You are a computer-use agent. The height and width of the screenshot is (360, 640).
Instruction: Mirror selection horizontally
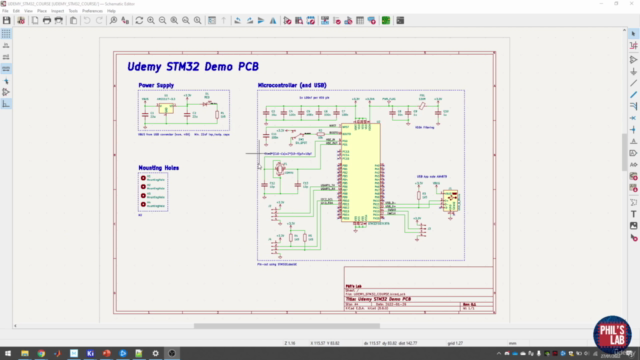coord(273,20)
